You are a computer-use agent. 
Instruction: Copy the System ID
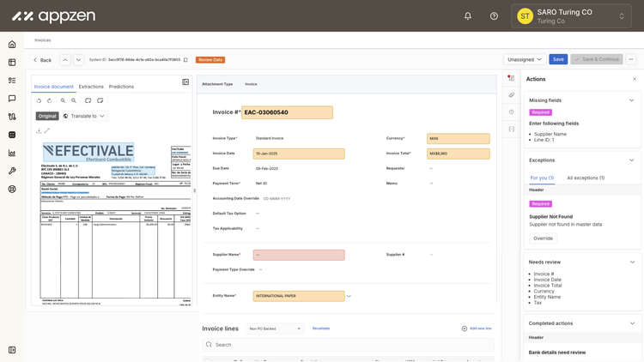[185, 60]
